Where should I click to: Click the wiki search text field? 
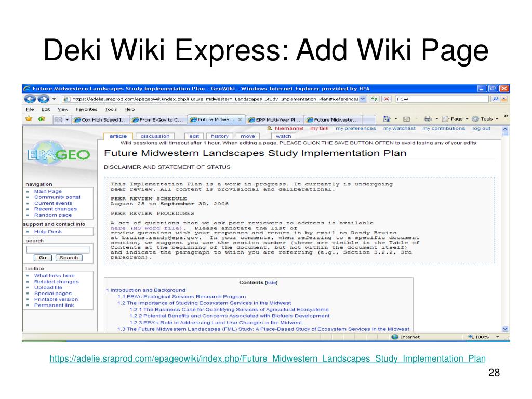58,250
